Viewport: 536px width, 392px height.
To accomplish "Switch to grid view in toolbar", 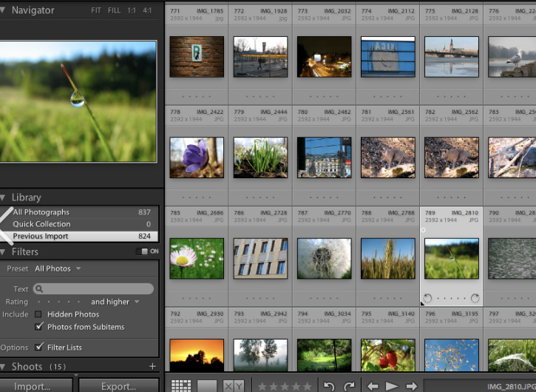I will click(181, 386).
